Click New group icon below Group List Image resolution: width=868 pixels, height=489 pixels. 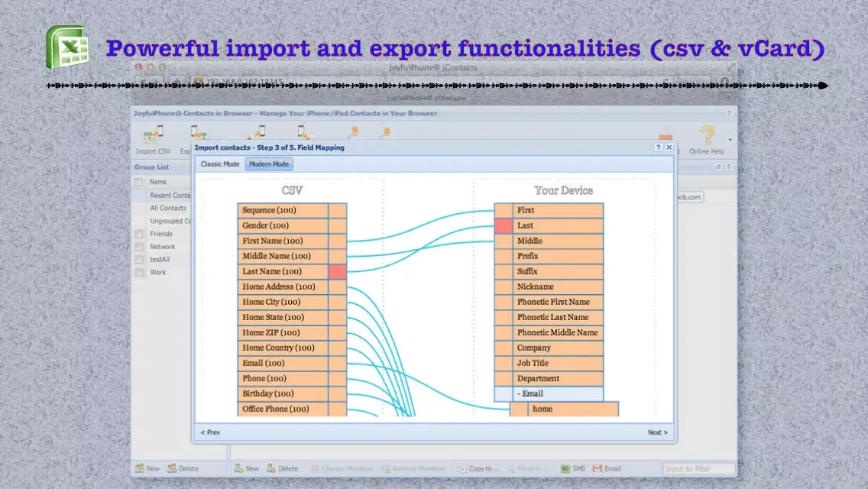tap(140, 468)
